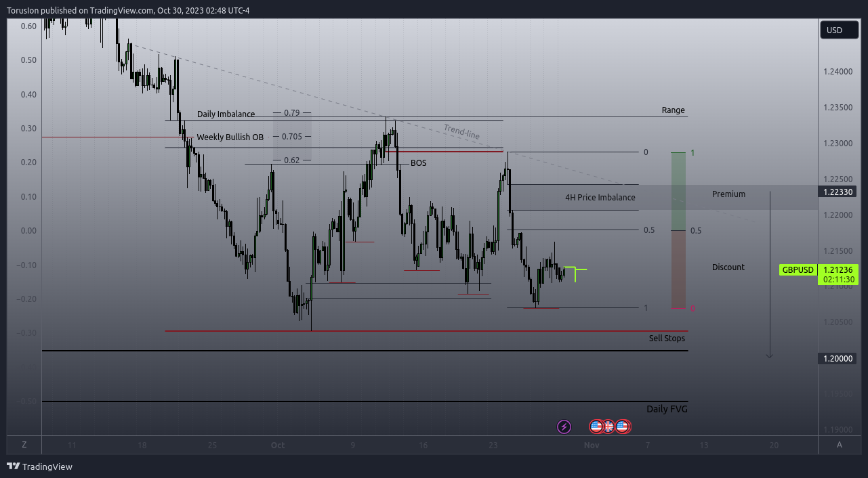The image size is (868, 478).
Task: Open the US flag event right of UK flag
Action: (623, 427)
